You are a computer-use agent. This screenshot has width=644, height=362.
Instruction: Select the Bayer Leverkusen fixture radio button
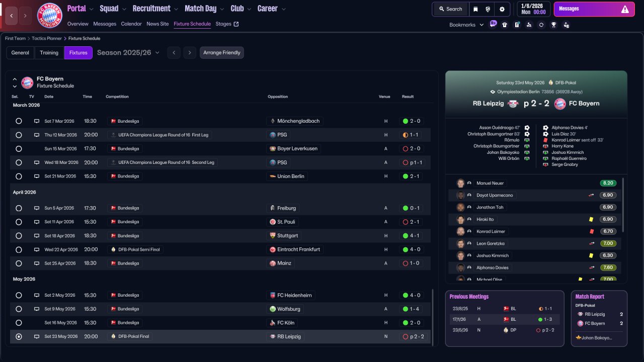click(19, 149)
